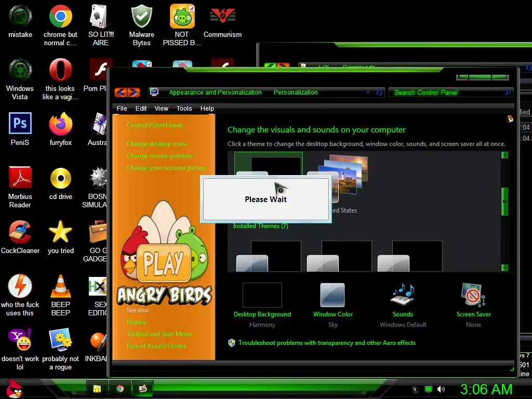The image size is (532, 399).
Task: Open Taskbar and Start Menu link
Action: pyautogui.click(x=159, y=334)
